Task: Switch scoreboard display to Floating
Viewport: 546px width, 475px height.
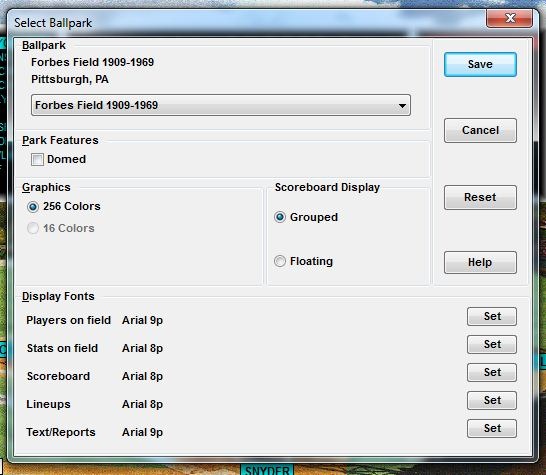Action: [280, 261]
